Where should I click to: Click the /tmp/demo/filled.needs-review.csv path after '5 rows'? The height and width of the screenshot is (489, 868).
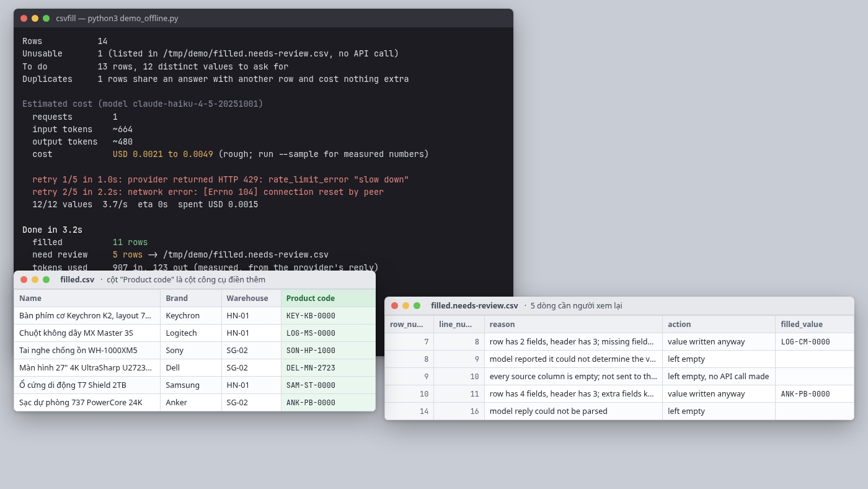click(x=246, y=255)
